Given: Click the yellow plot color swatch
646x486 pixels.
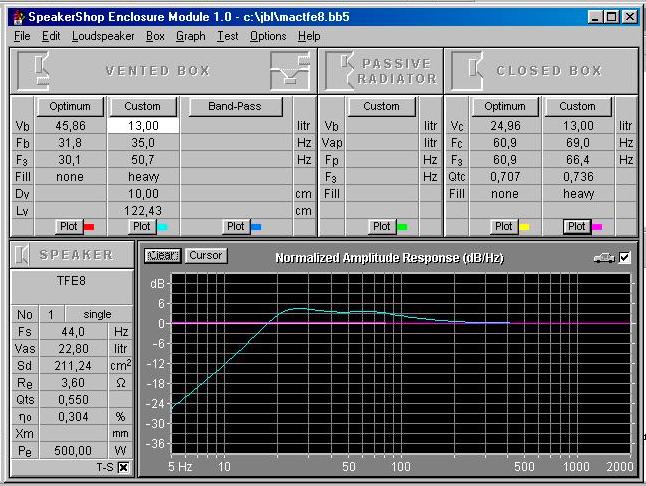Looking at the screenshot, I should pos(524,227).
